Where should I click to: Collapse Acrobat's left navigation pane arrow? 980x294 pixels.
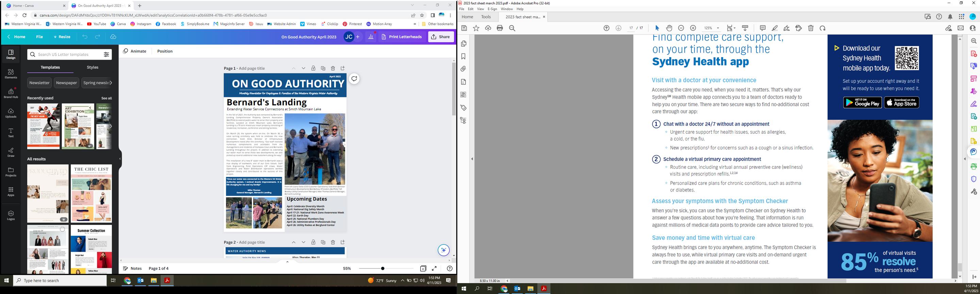pos(472,159)
